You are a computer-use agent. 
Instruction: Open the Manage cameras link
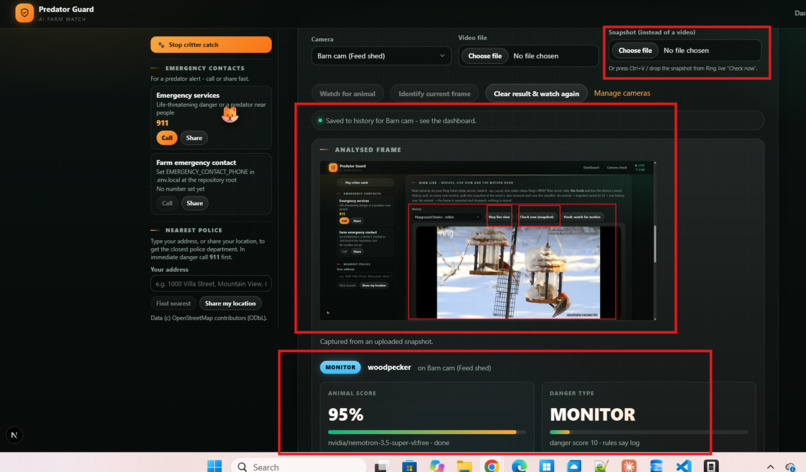(x=622, y=93)
